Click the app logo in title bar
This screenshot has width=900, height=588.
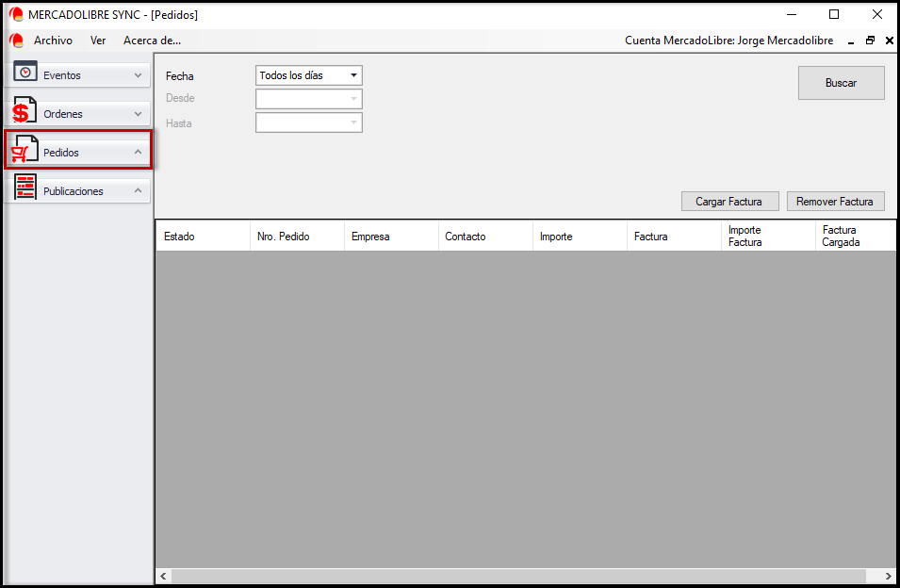click(16, 14)
